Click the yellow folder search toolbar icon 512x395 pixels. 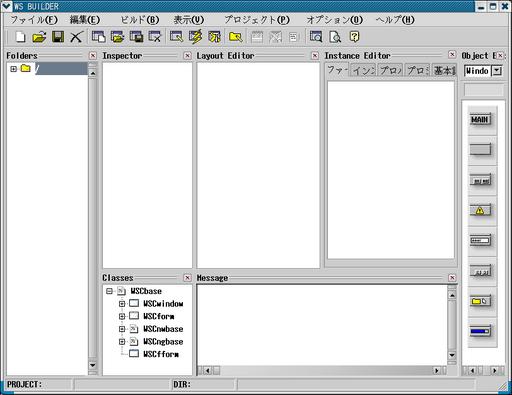point(235,37)
